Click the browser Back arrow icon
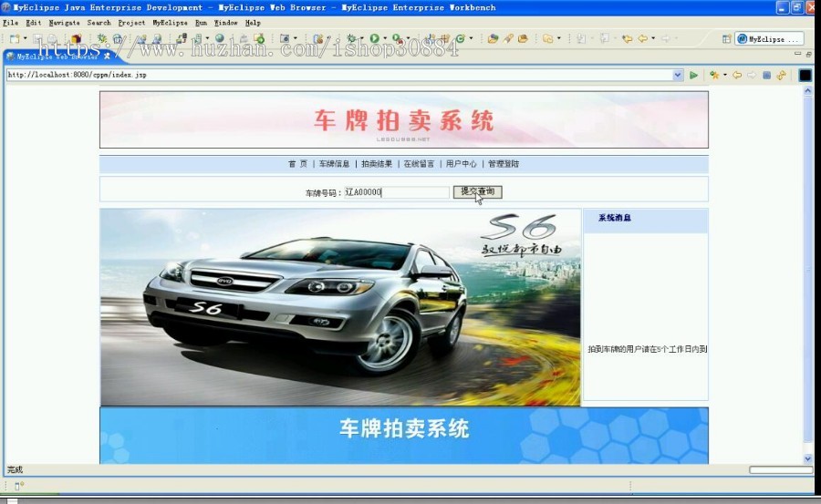821x504 pixels. point(737,76)
